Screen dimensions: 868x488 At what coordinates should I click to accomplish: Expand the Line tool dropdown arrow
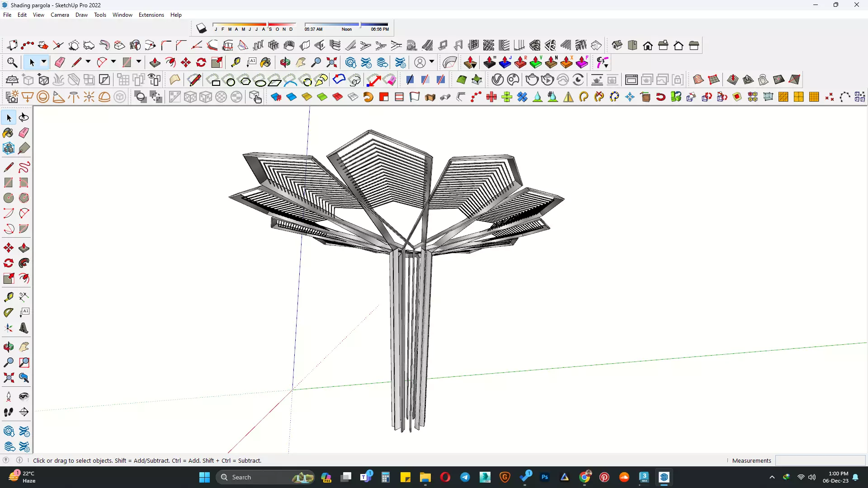click(88, 62)
